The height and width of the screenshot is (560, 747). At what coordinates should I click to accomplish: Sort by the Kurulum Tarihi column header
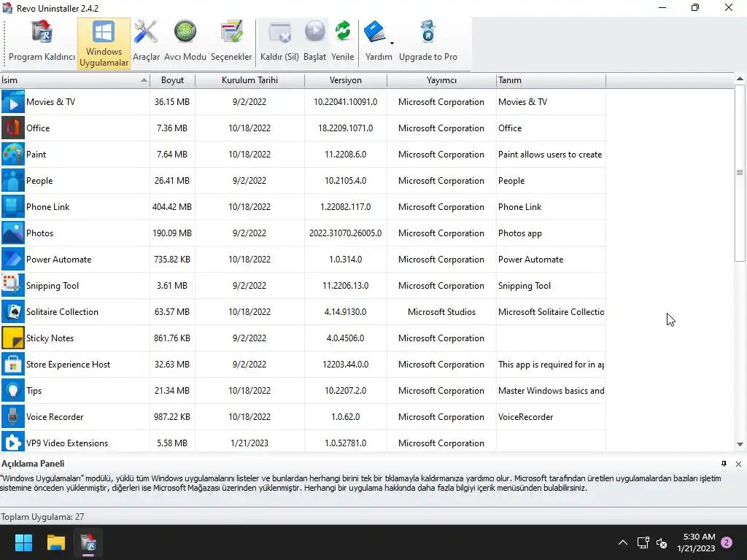point(249,80)
